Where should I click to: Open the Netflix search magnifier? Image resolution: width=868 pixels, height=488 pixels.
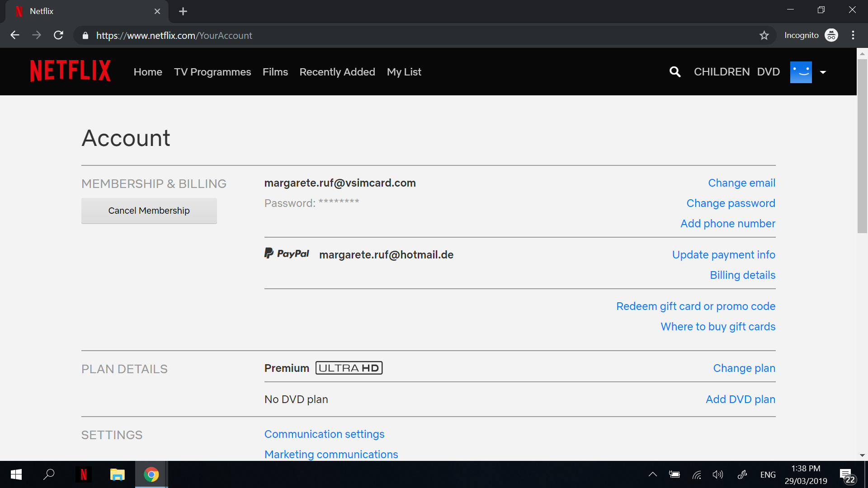[x=675, y=72]
